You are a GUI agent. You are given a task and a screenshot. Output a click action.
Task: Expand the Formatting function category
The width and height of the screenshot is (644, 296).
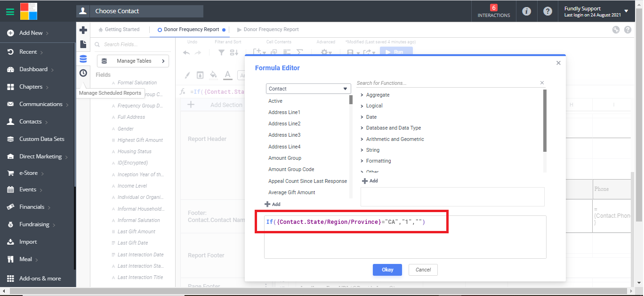point(376,161)
